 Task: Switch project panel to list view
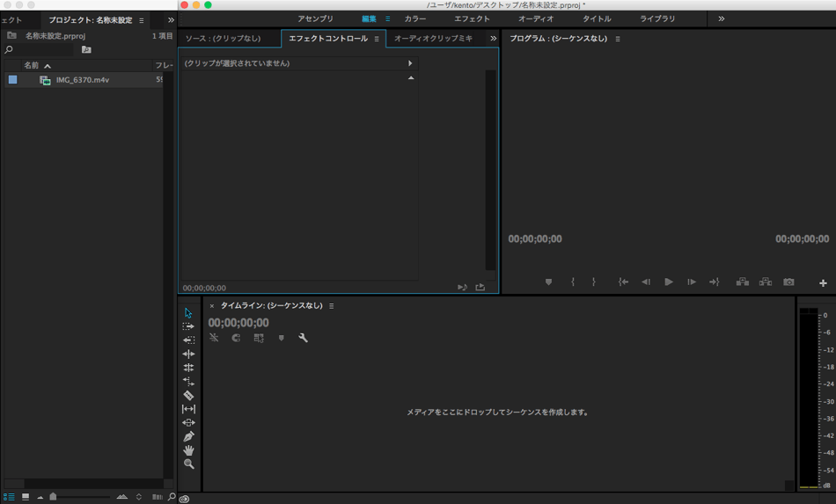click(9, 497)
